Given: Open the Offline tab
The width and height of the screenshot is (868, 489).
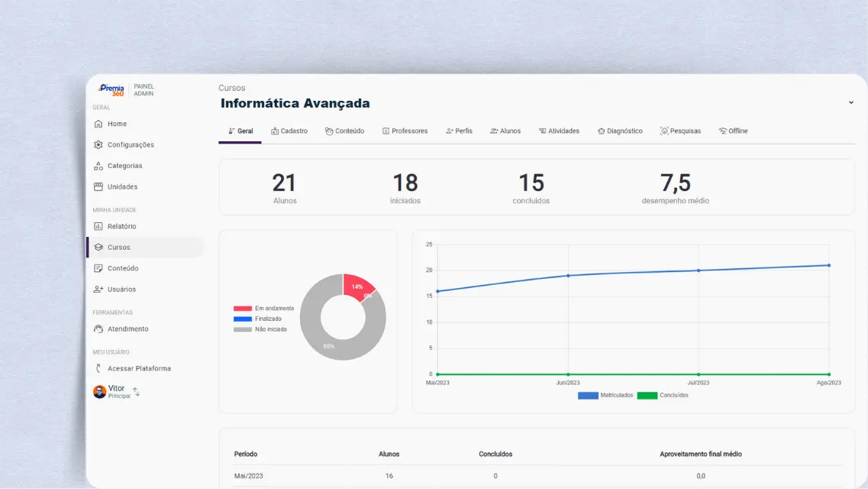Looking at the screenshot, I should tap(734, 131).
